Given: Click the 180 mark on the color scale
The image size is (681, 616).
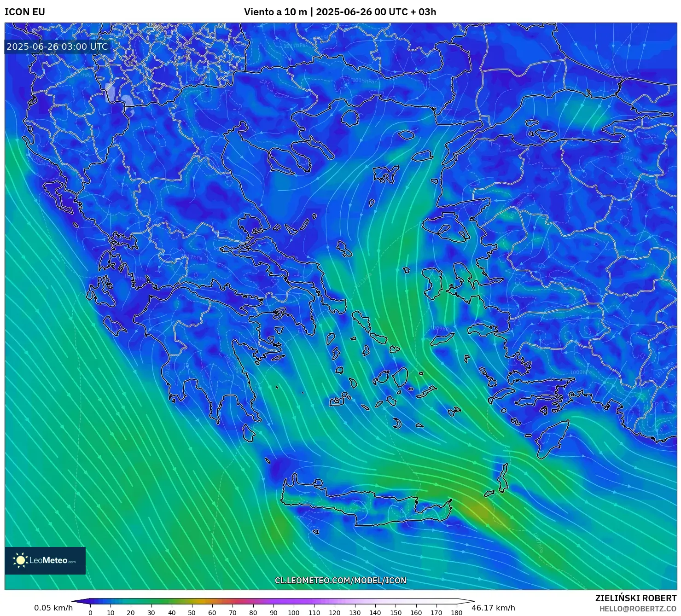Looking at the screenshot, I should click(456, 612).
